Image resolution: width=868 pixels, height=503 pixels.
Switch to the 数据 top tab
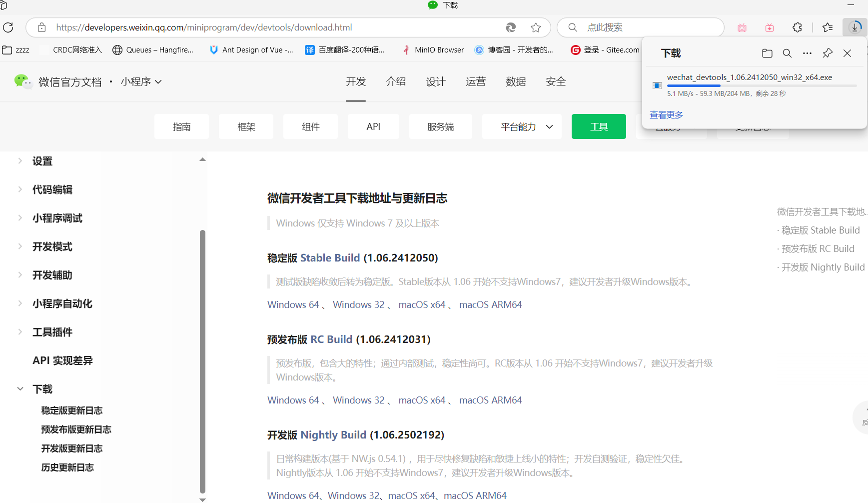[x=516, y=81]
